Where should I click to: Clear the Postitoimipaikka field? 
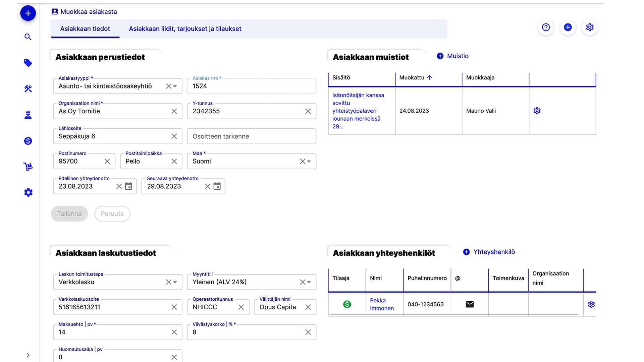point(174,162)
